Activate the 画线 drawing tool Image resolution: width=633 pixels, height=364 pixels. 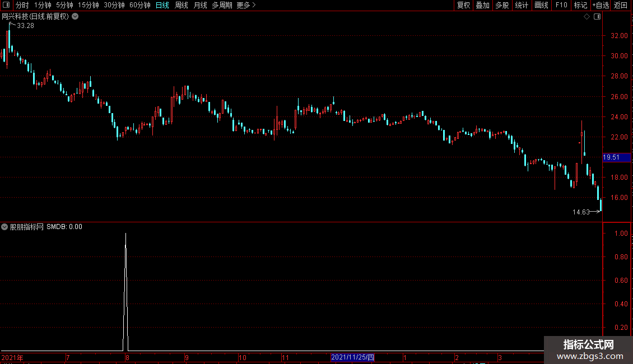[541, 5]
